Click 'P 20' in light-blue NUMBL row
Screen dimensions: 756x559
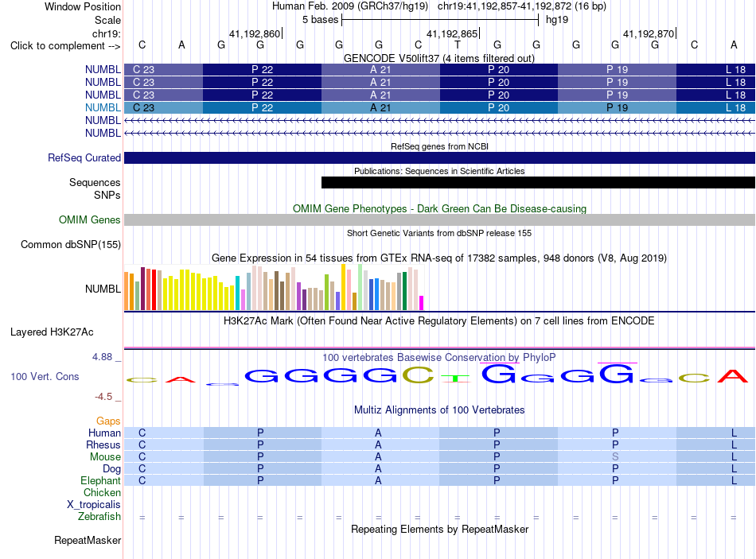[498, 108]
